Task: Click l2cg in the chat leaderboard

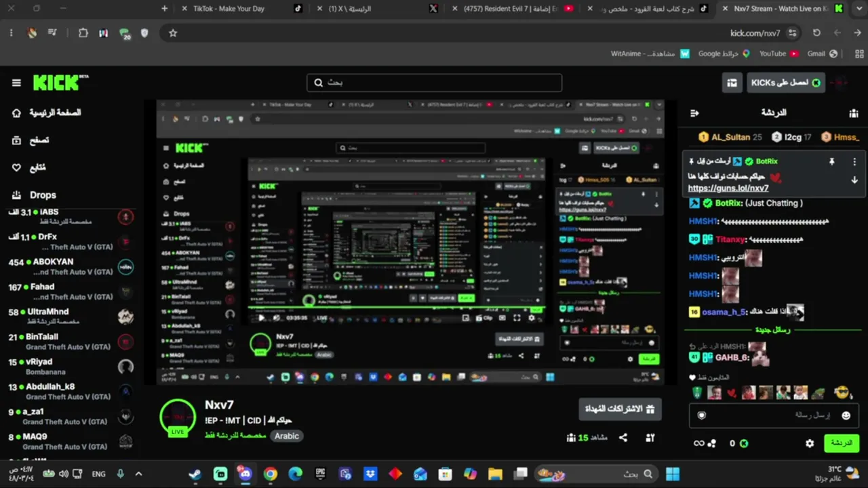Action: click(791, 137)
